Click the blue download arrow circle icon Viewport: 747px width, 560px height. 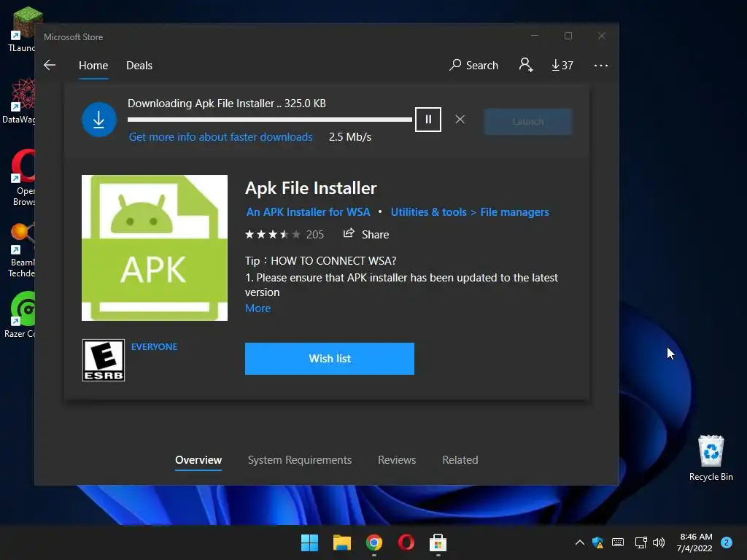(98, 120)
